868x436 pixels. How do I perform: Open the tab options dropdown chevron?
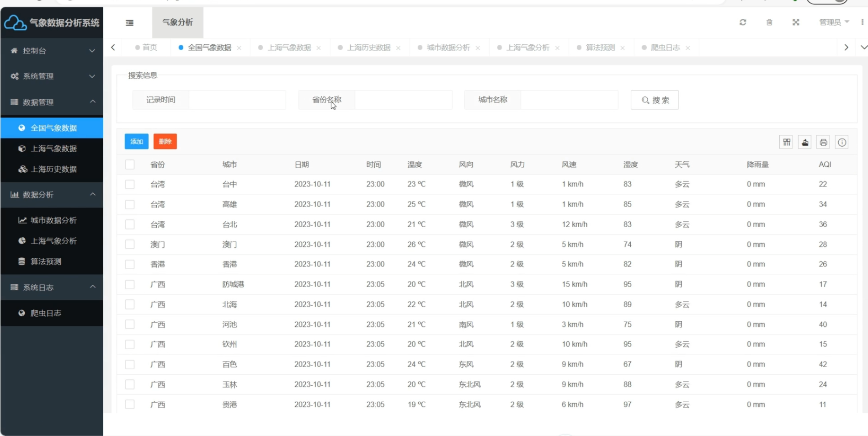[x=863, y=48]
